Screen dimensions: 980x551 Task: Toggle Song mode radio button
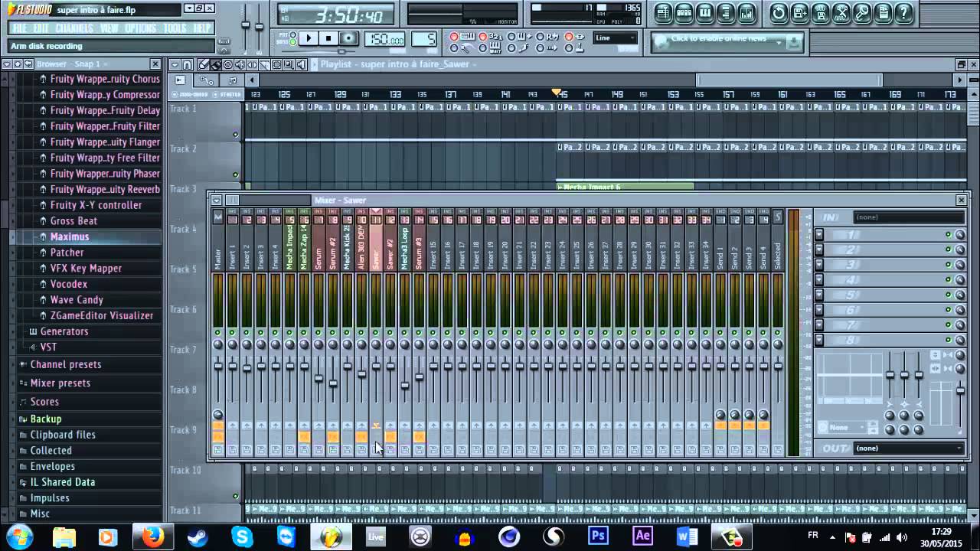click(x=293, y=41)
